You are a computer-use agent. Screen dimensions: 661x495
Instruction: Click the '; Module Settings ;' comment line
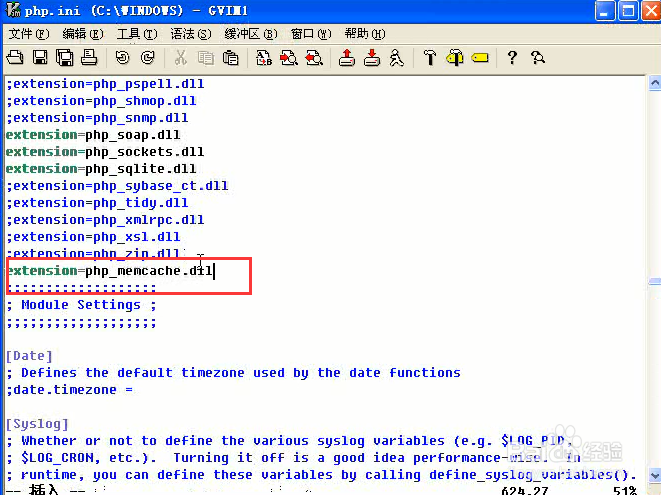81,305
